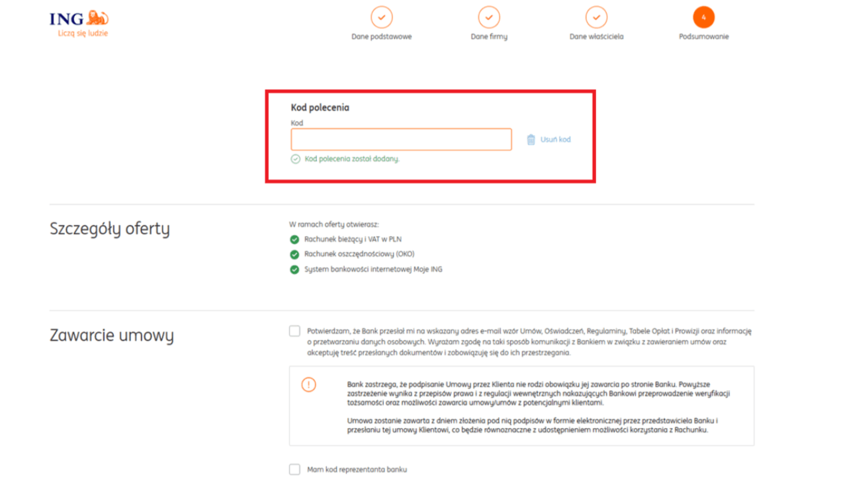Select the Dane właściciela step label
This screenshot has width=843, height=504.
[x=596, y=36]
